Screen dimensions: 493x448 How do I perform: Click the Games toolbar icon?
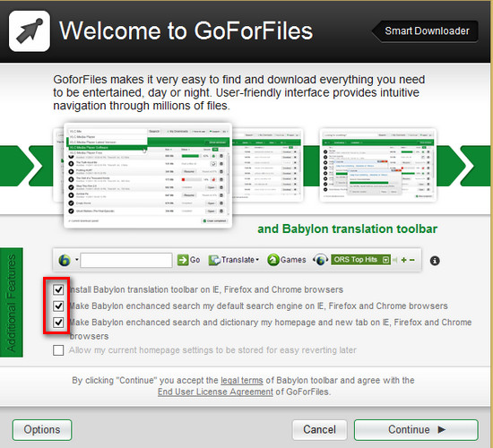click(x=273, y=260)
